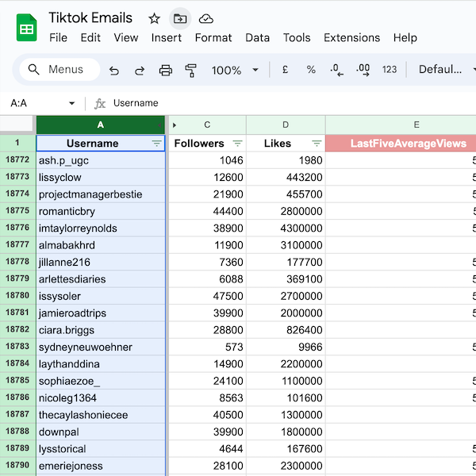Open the Username column filter
476x476 pixels.
[x=156, y=144]
